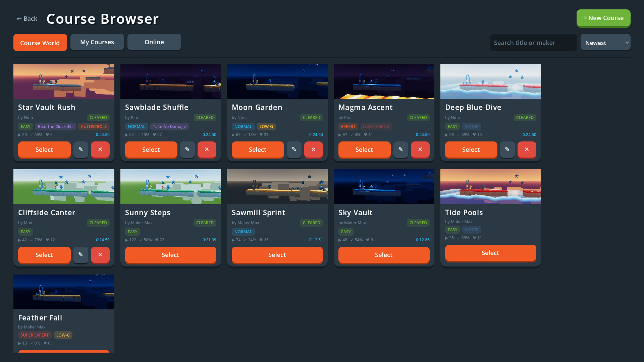
Task: Select the Cliffside Canter course
Action: (x=44, y=255)
